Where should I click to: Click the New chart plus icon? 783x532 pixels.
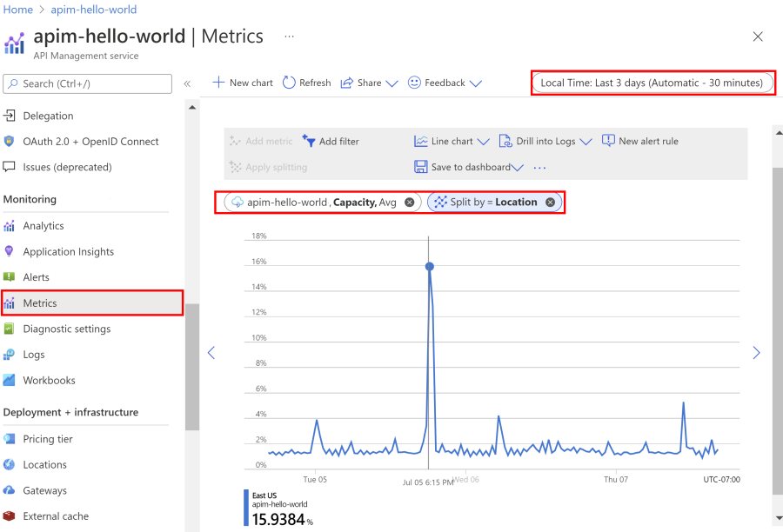point(218,83)
